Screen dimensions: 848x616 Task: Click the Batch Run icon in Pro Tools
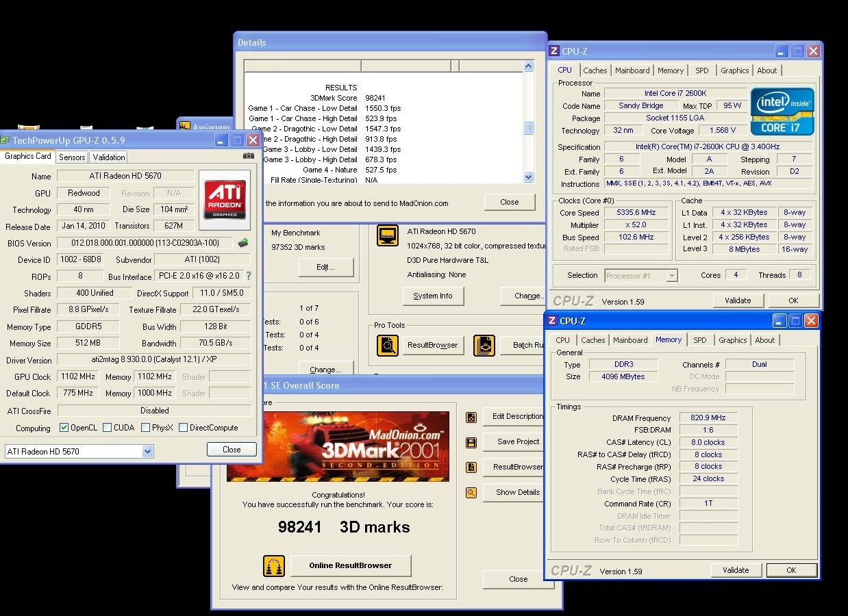click(x=484, y=345)
